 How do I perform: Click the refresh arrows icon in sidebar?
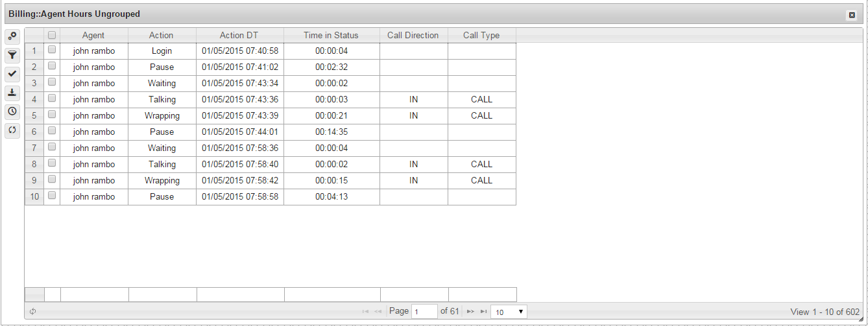12,130
